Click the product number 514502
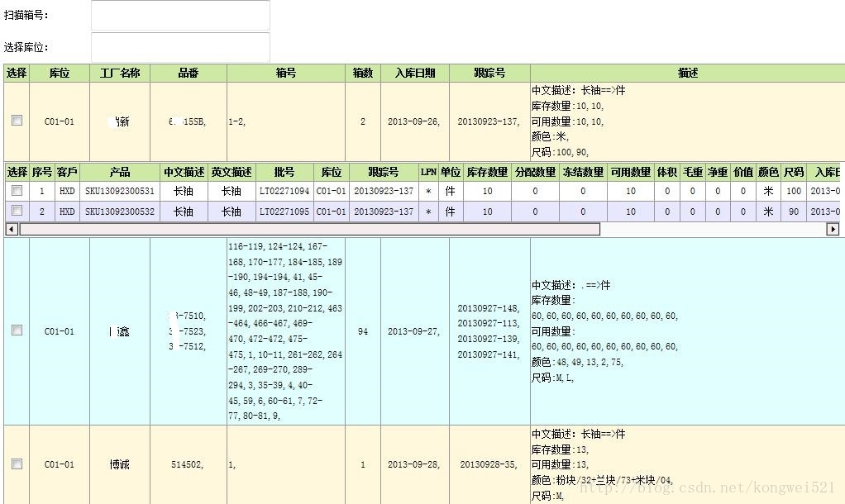Screen dimensions: 845x504 (x=187, y=464)
